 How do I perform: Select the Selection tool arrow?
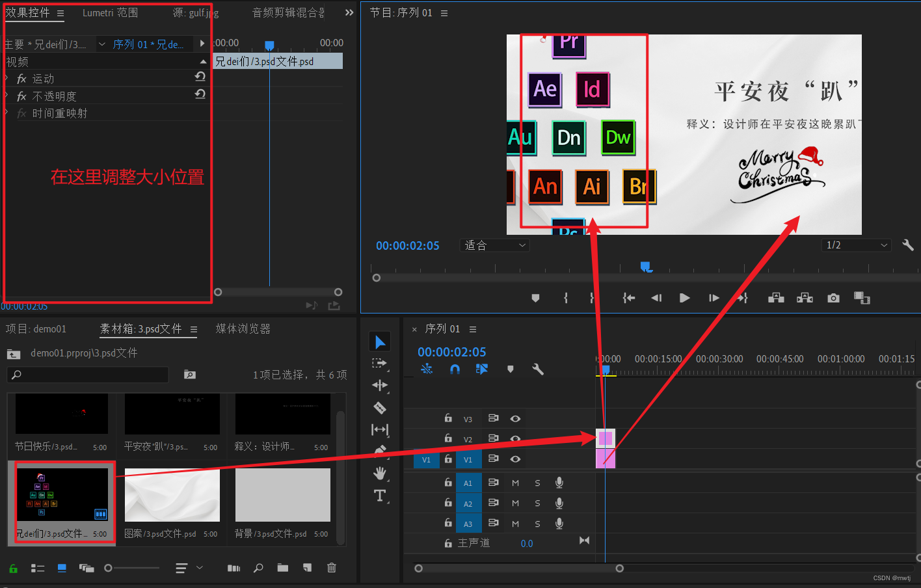380,342
